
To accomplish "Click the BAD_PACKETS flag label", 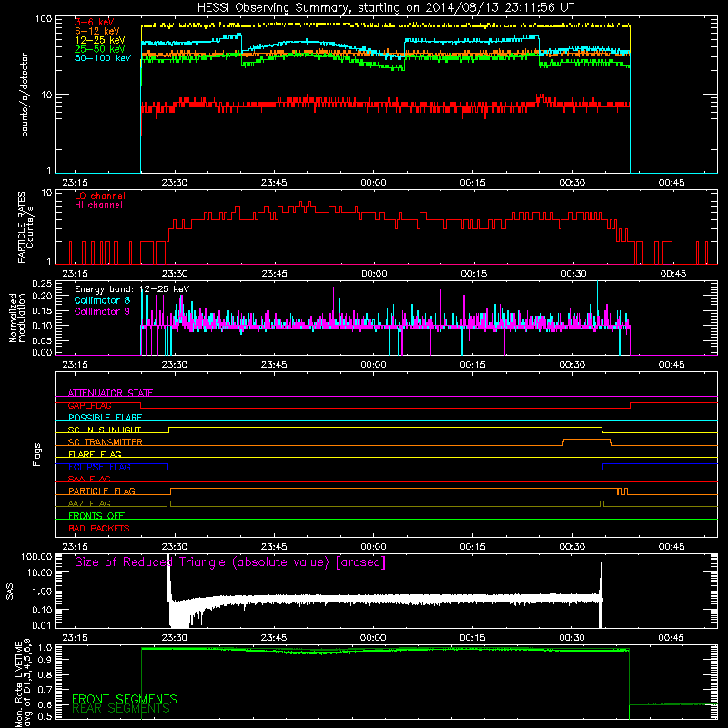I will coord(99,529).
